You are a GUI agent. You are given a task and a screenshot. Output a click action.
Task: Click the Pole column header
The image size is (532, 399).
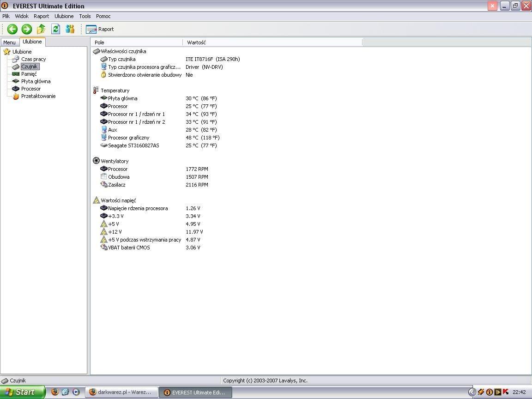(x=137, y=42)
